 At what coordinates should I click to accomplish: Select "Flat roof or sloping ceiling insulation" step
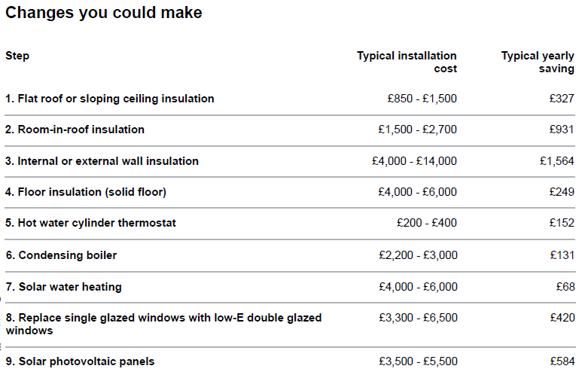pyautogui.click(x=110, y=99)
